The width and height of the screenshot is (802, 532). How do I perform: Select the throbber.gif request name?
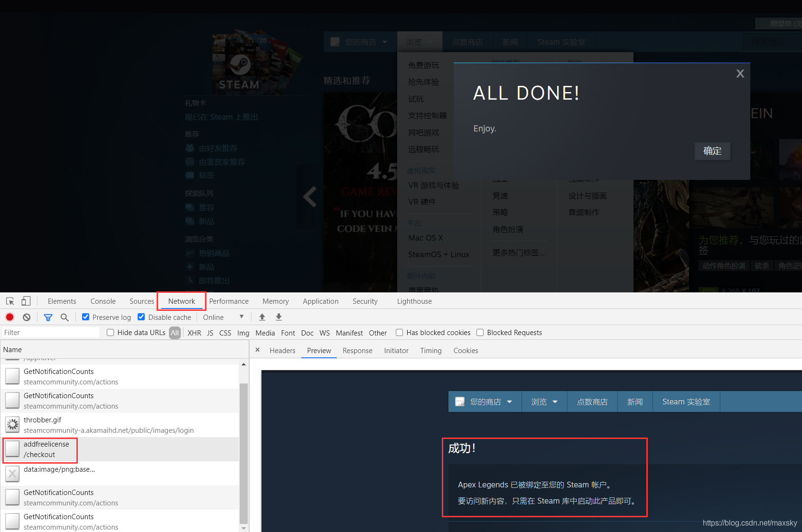[x=42, y=420]
